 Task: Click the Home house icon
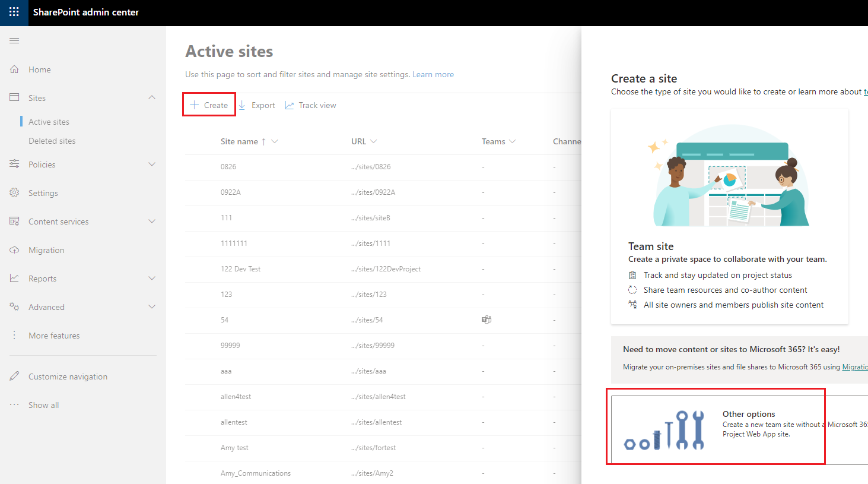(x=14, y=69)
